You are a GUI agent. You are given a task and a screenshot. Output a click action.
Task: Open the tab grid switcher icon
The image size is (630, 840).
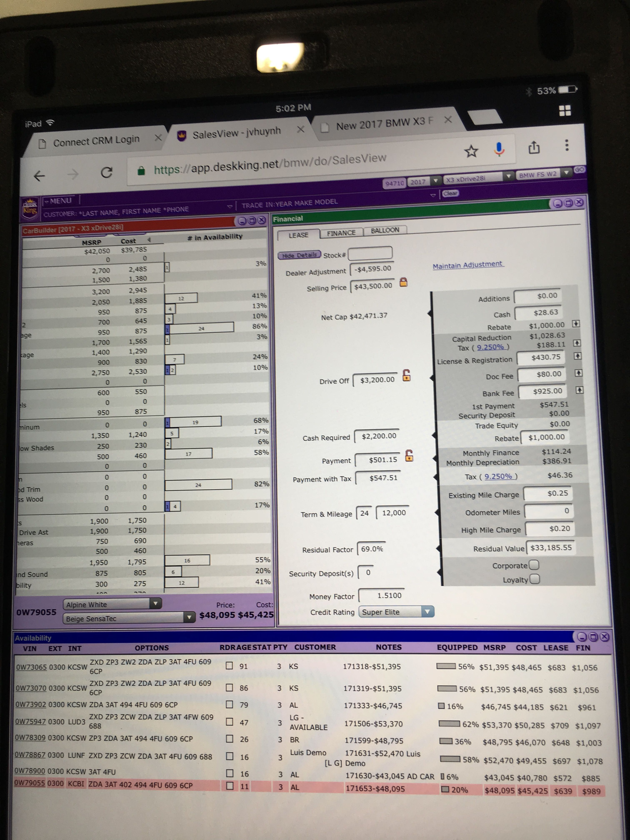565,110
